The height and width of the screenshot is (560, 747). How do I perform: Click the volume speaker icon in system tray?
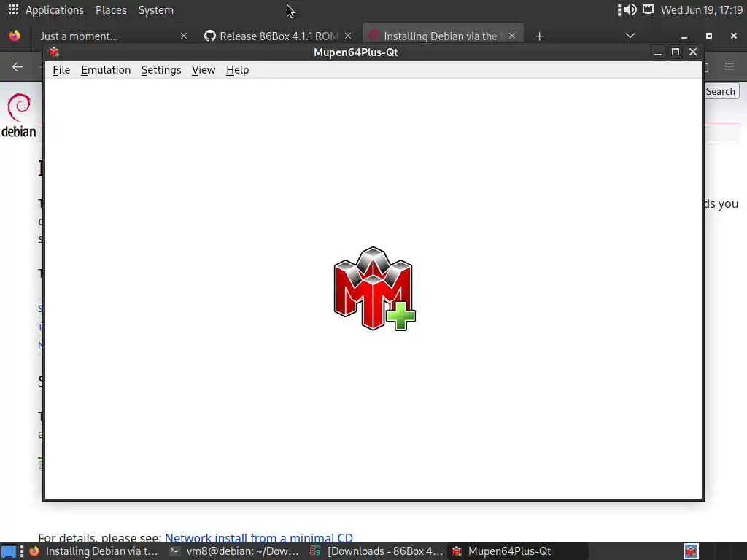pyautogui.click(x=630, y=9)
